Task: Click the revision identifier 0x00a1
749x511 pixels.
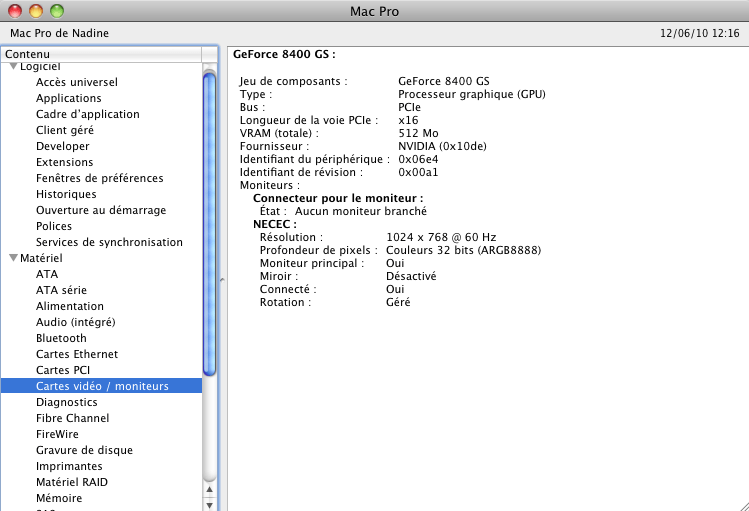Action: [418, 172]
